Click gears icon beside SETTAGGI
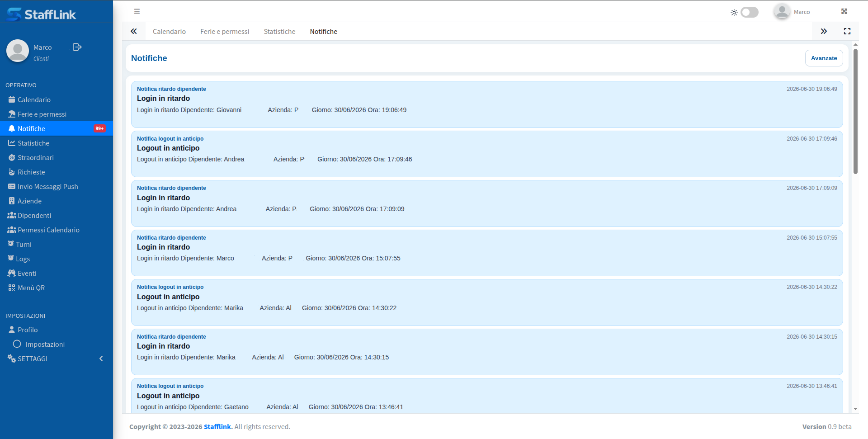This screenshot has height=439, width=868. click(12, 359)
